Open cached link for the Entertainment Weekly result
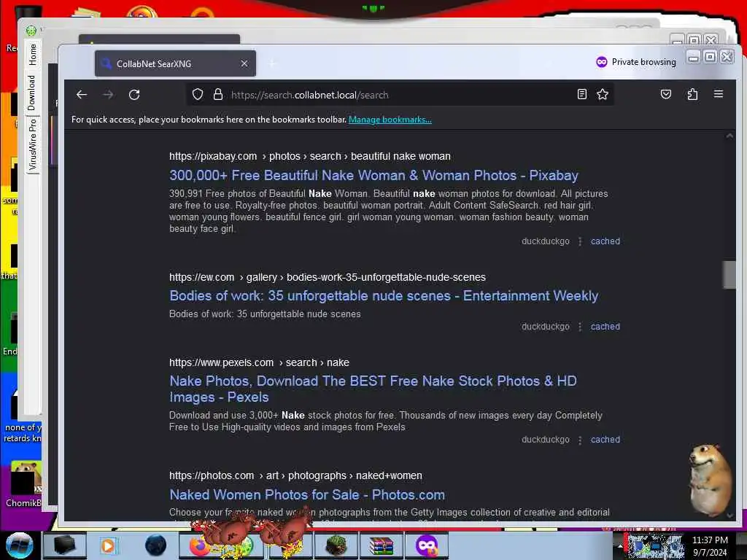747x560 pixels. point(605,327)
